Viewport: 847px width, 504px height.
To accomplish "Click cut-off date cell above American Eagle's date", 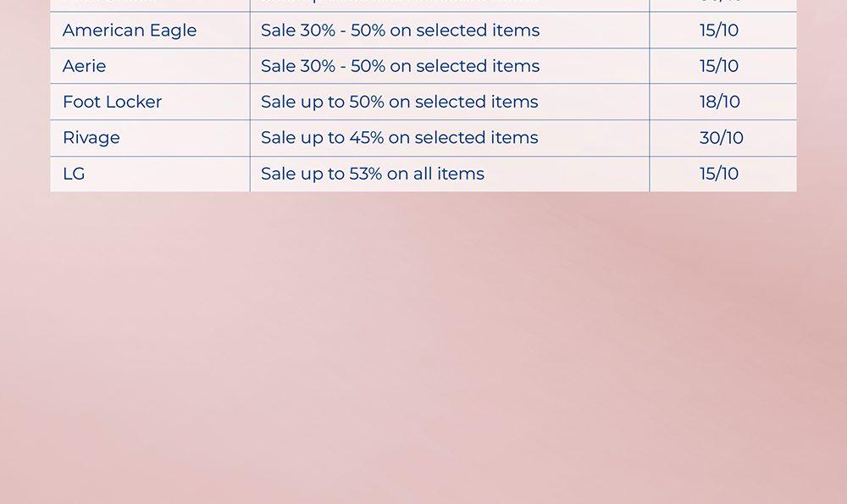I will (722, 4).
